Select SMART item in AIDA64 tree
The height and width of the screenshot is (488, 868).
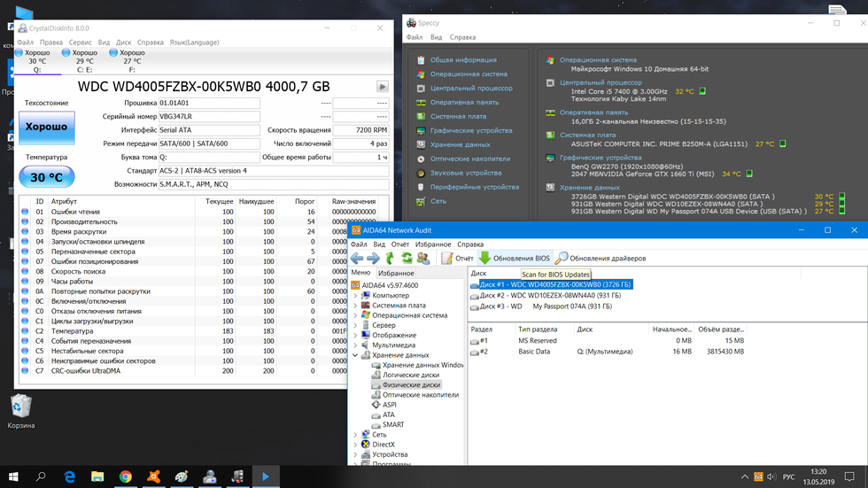coord(393,424)
